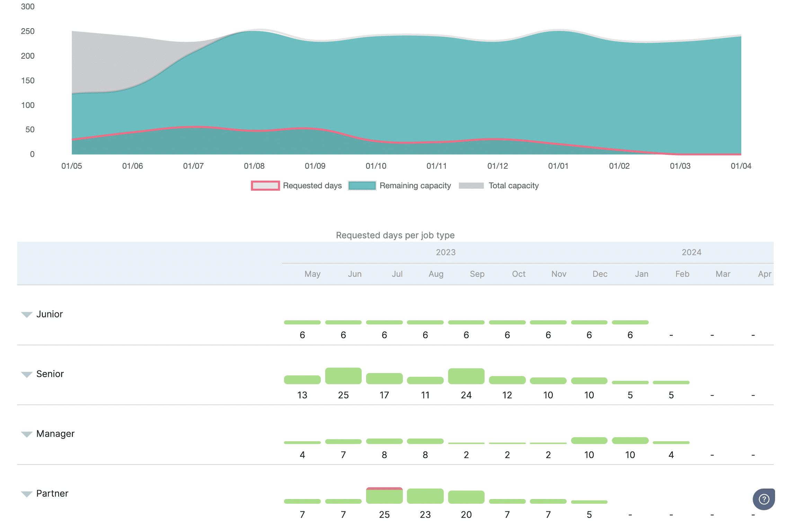Viewport: 787px width, 532px height.
Task: Click the Requested days legend label
Action: click(312, 186)
